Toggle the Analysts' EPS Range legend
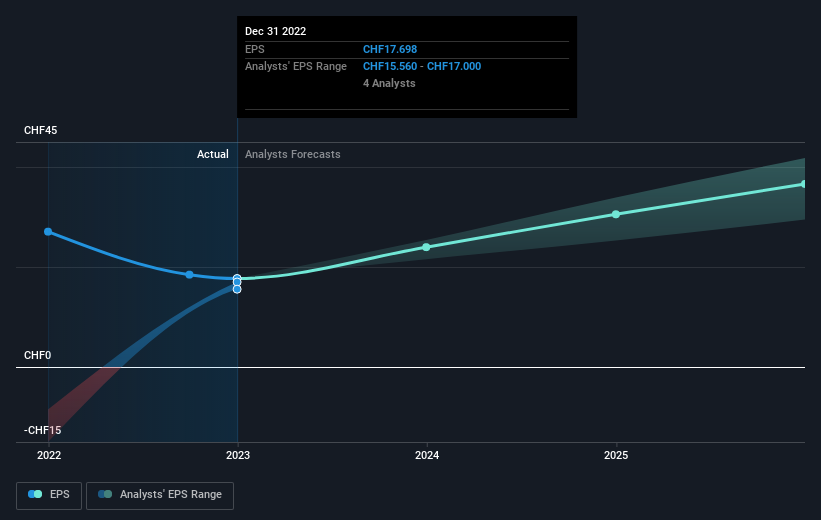This screenshot has width=821, height=520. 160,495
